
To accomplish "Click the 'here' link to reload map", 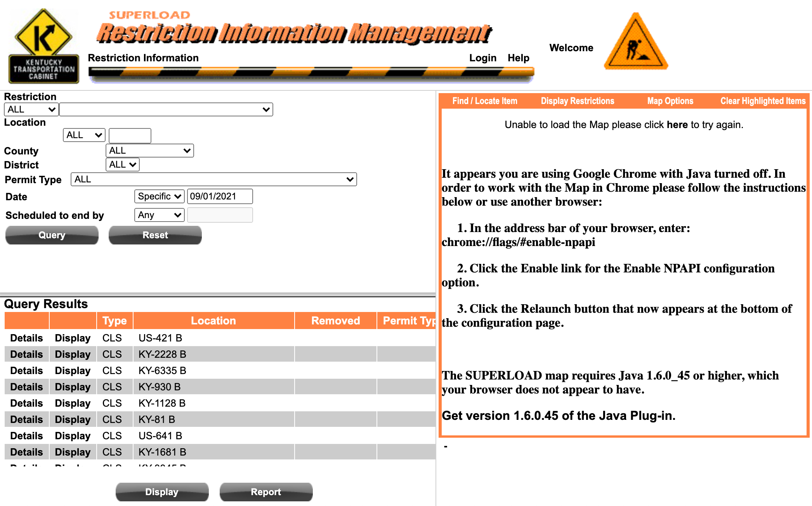I will [x=677, y=125].
